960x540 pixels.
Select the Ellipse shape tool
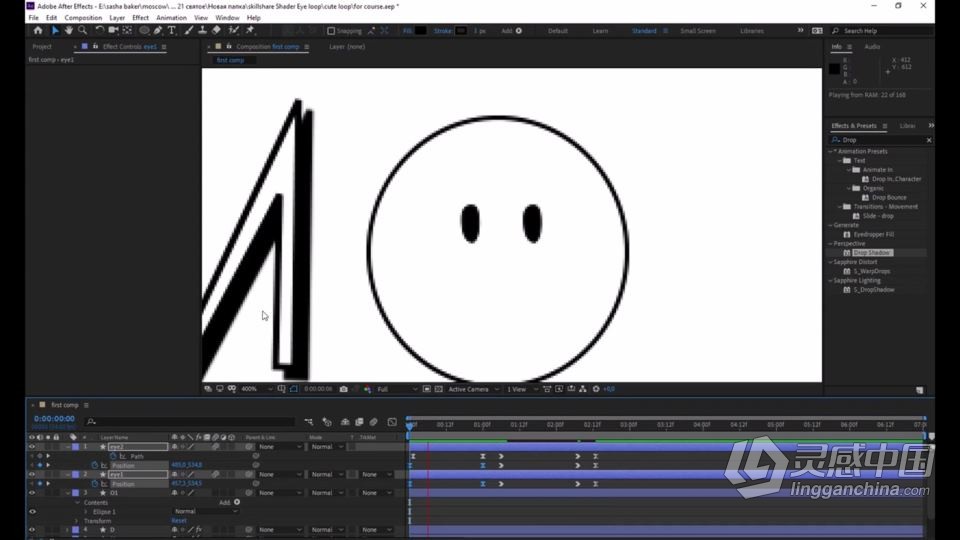pos(144,30)
